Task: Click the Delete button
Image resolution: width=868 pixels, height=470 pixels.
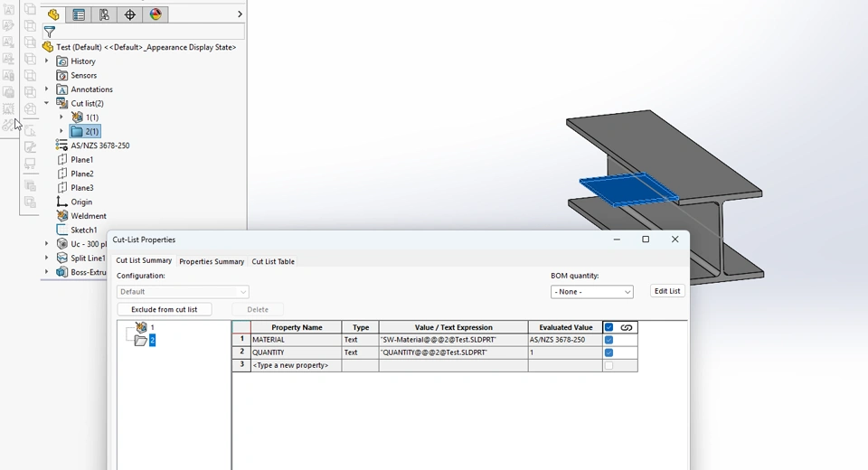Action: 258,309
